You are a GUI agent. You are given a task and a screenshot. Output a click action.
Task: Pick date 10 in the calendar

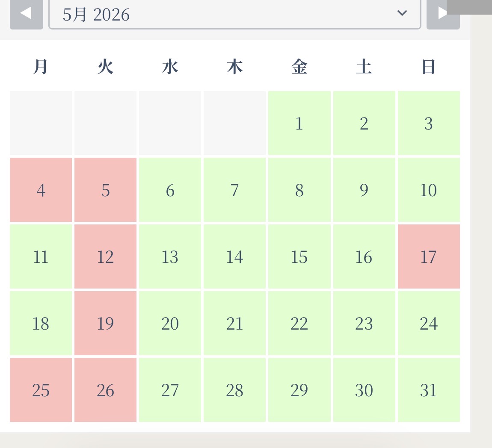429,190
